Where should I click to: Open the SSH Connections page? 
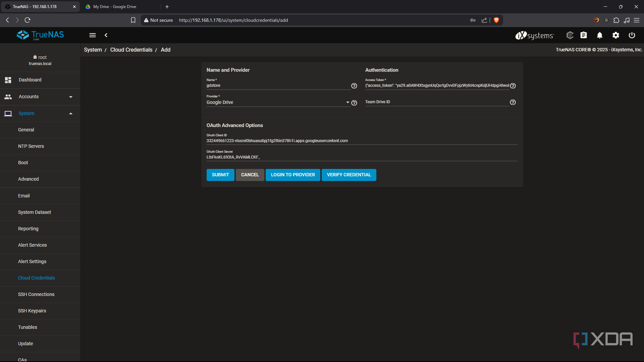[40, 294]
